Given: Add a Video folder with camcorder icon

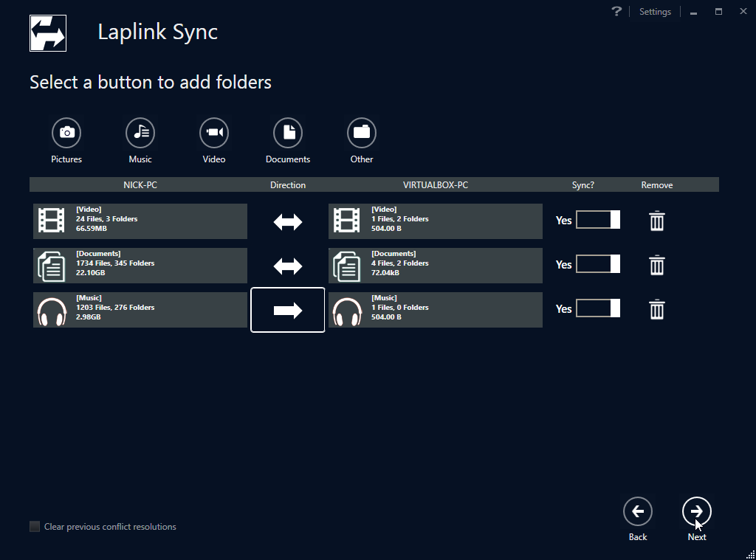Looking at the screenshot, I should click(214, 133).
